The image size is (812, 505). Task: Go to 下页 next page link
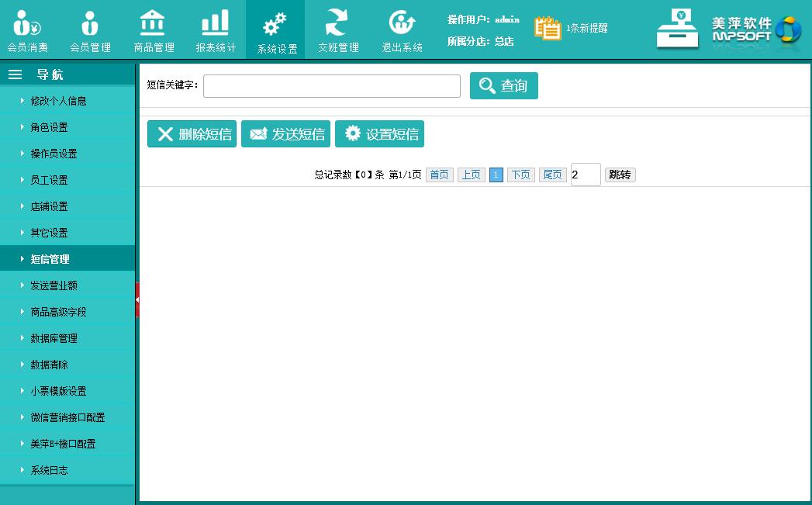pos(520,175)
